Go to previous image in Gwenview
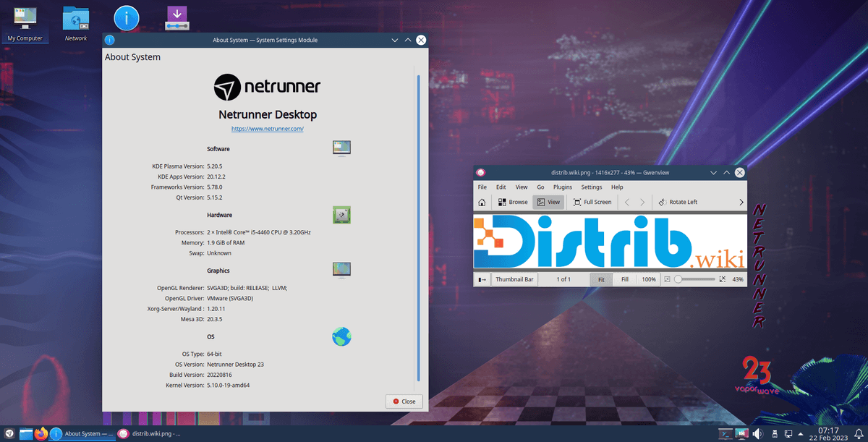 (627, 203)
